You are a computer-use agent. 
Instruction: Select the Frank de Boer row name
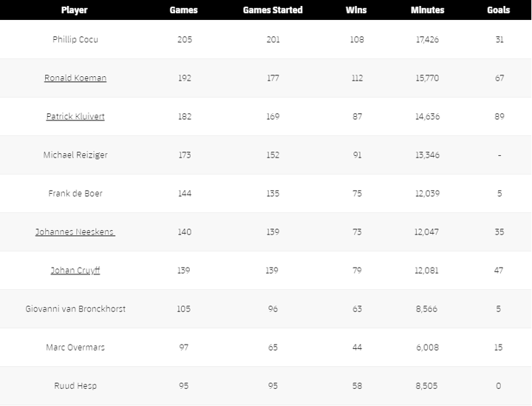coord(75,194)
